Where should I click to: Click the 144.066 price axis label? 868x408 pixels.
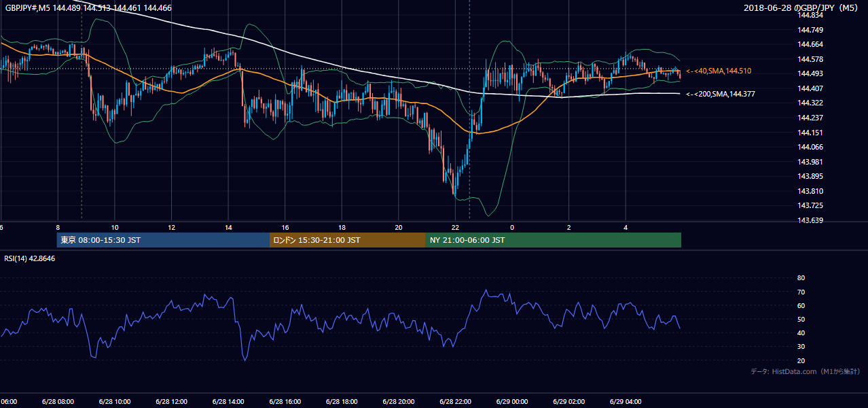pyautogui.click(x=810, y=147)
